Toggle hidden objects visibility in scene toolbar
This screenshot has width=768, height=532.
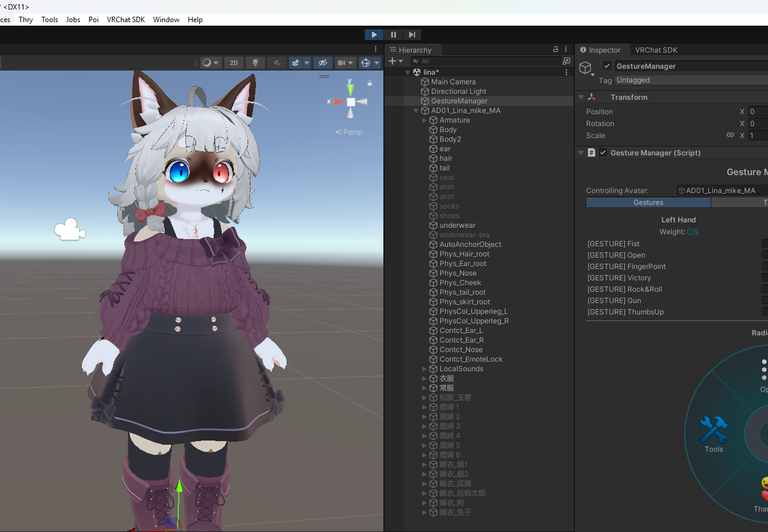coord(322,63)
